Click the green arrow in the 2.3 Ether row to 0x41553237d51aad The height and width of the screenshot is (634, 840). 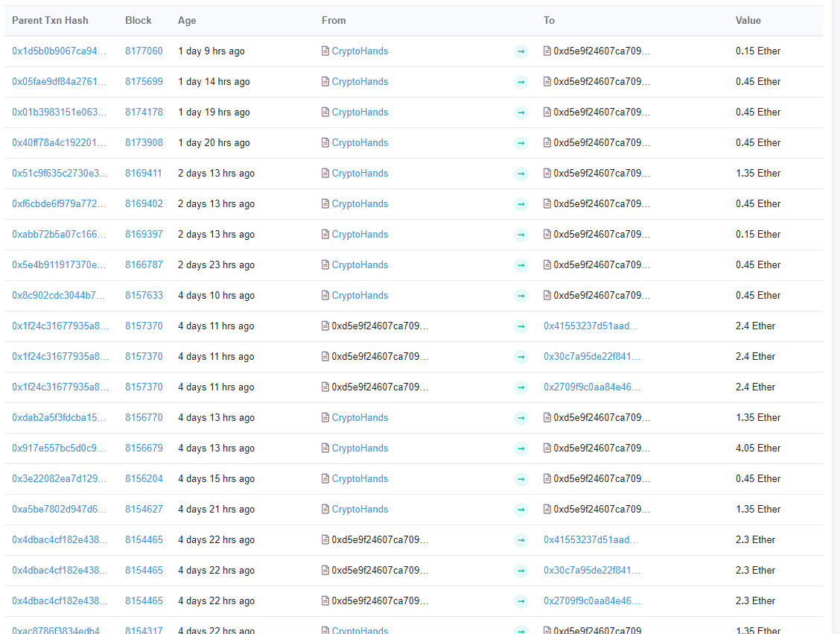521,540
